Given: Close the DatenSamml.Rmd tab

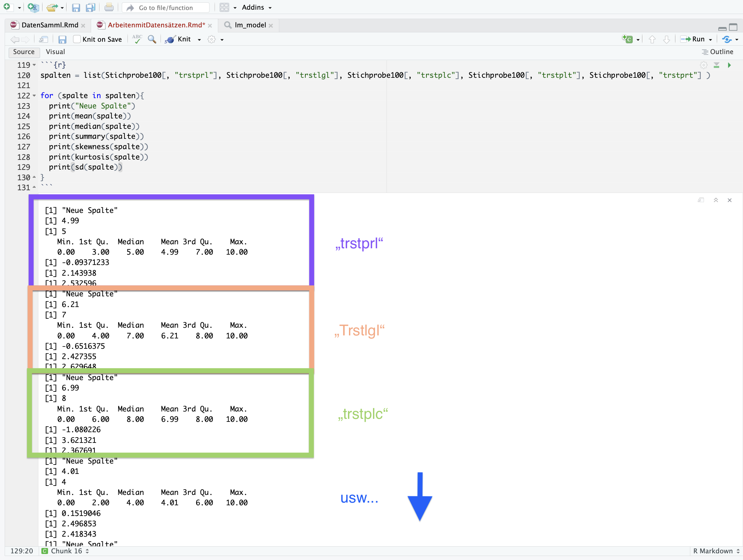Looking at the screenshot, I should 83,26.
